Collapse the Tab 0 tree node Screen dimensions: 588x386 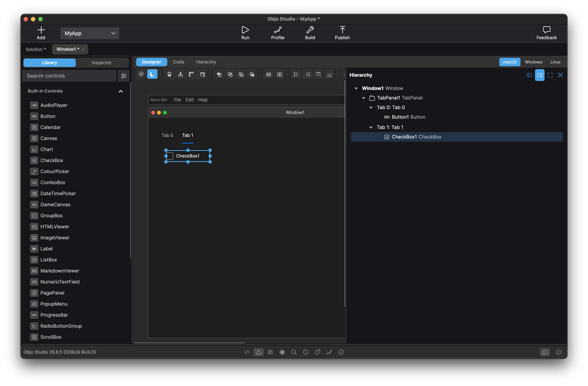coord(371,107)
